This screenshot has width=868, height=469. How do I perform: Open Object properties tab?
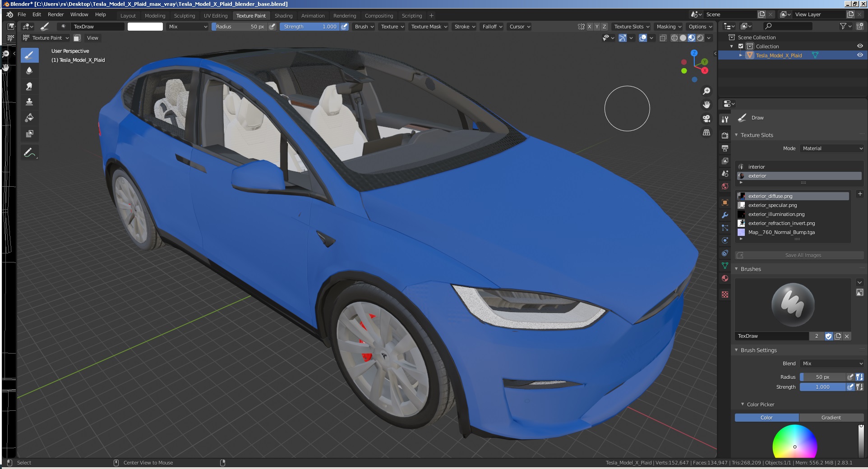725,202
